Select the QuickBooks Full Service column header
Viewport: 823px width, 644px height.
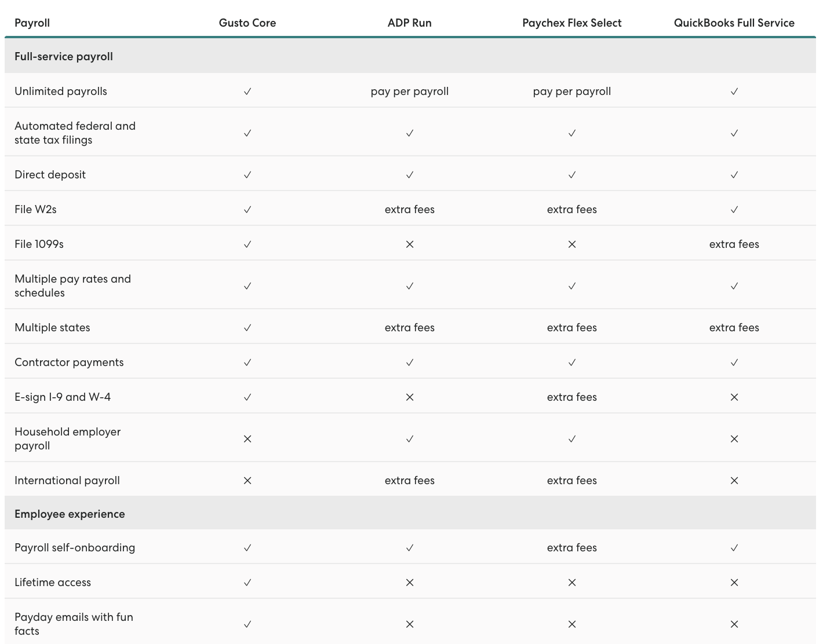click(734, 23)
